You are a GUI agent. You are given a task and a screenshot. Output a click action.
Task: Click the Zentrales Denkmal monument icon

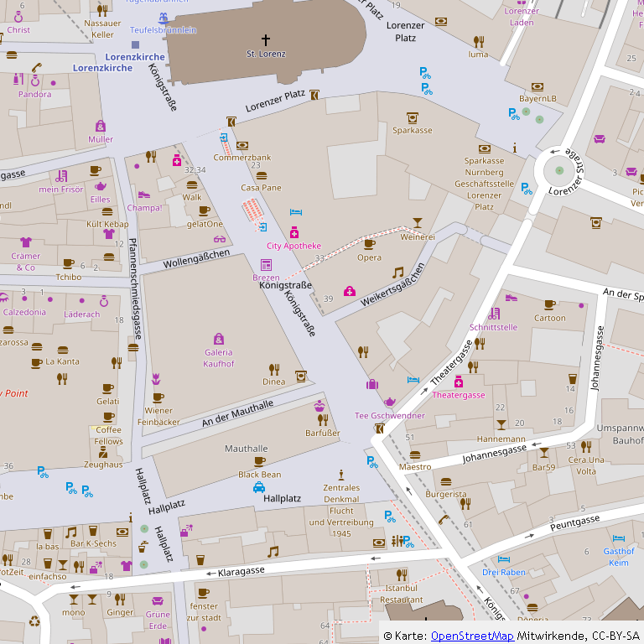coord(341,475)
